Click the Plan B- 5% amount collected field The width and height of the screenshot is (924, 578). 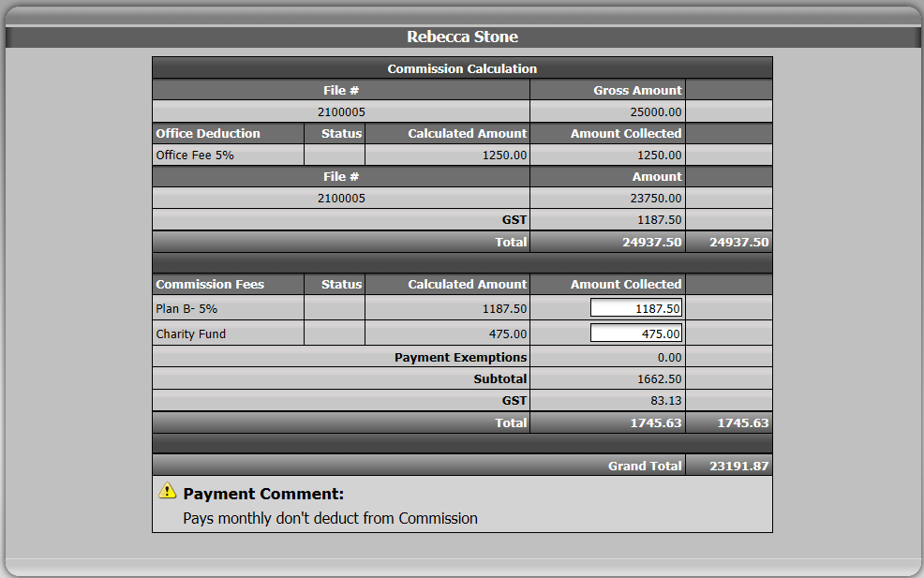coord(636,308)
